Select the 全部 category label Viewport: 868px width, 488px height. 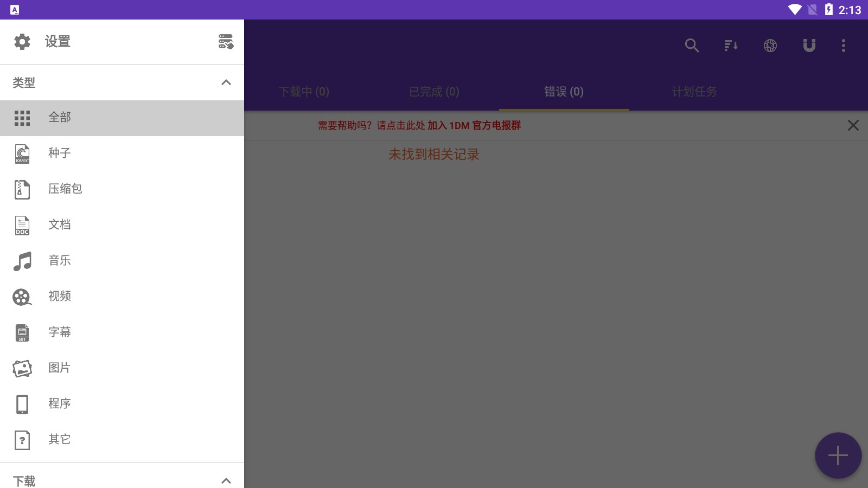pyautogui.click(x=60, y=118)
